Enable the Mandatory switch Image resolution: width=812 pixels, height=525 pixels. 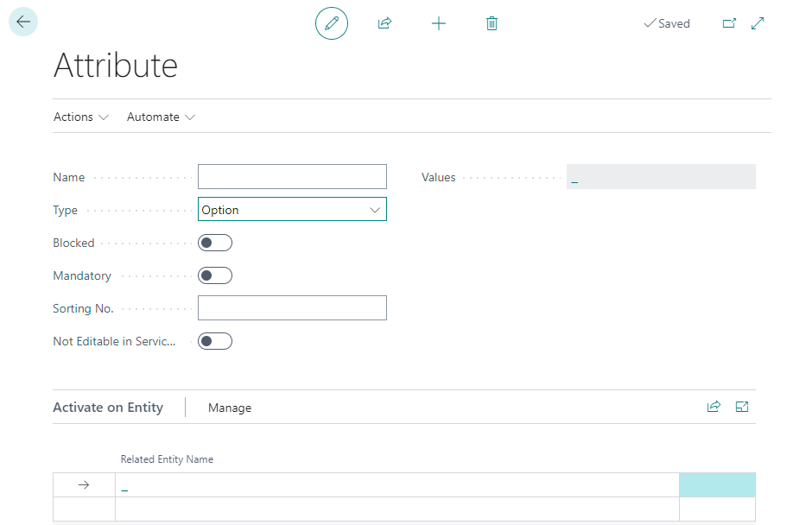tap(215, 275)
